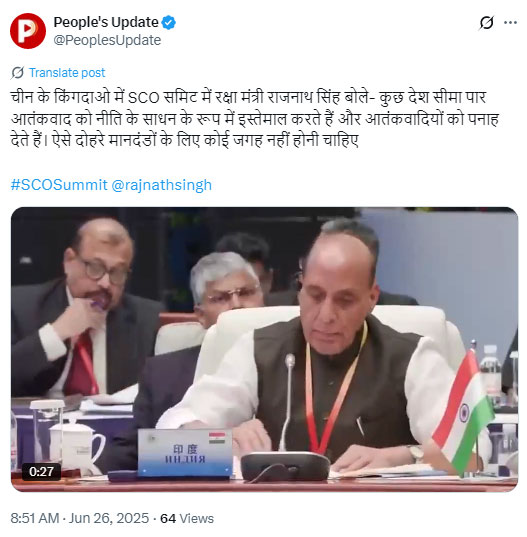Screen dimensions: 527x537
Task: Open the @rajnathsingh mention
Action: click(162, 185)
